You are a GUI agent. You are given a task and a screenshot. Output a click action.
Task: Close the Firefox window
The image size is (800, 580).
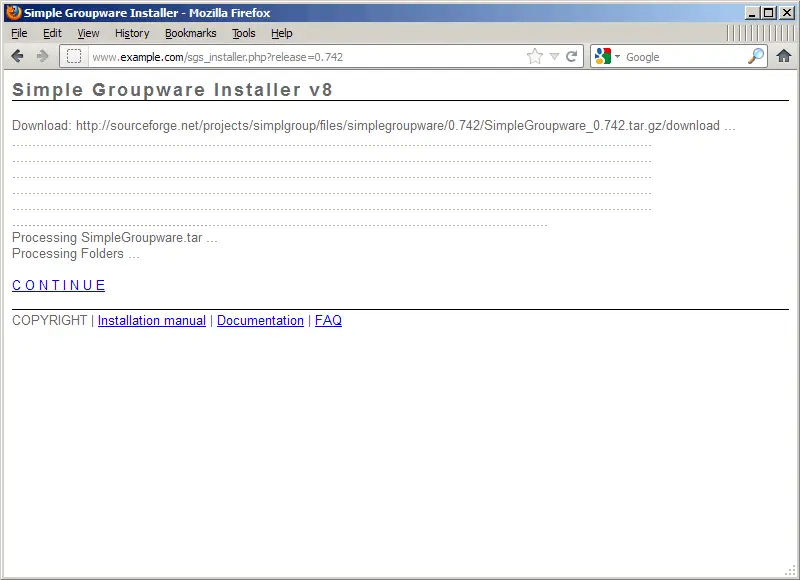pos(787,13)
